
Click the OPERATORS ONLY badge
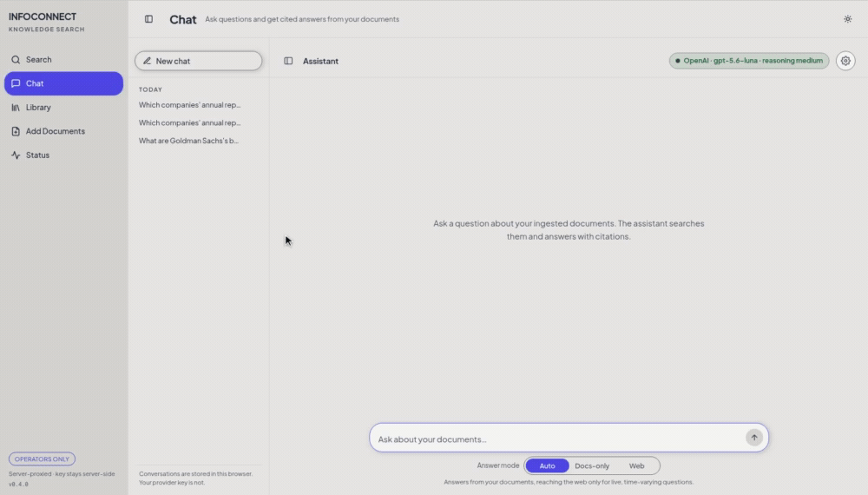pyautogui.click(x=42, y=459)
